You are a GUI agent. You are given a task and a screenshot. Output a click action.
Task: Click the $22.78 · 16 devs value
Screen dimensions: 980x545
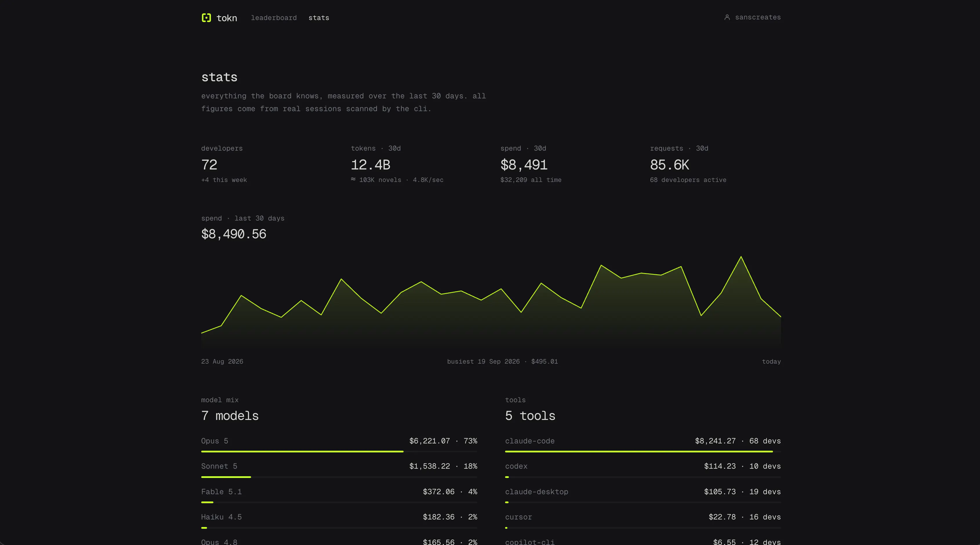click(x=745, y=517)
